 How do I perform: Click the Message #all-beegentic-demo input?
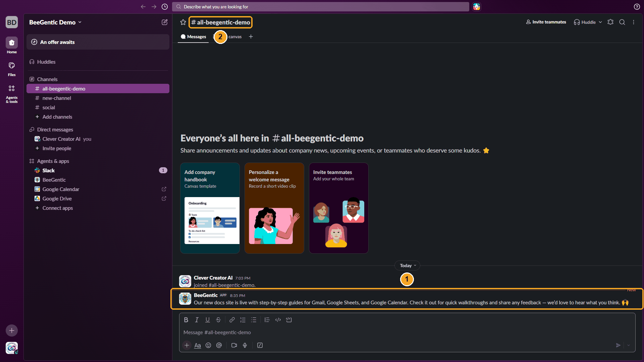pyautogui.click(x=407, y=333)
